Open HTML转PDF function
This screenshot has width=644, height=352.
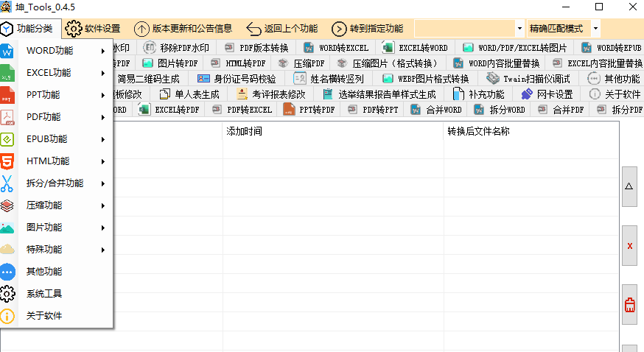tap(238, 63)
